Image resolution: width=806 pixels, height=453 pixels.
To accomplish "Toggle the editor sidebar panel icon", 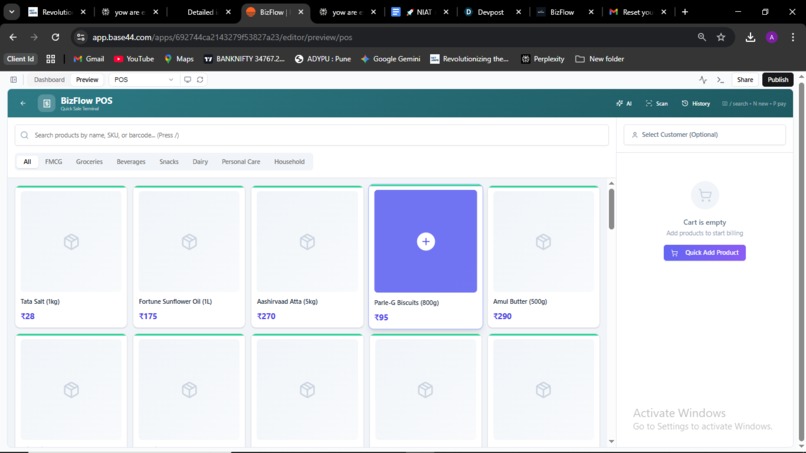I will [x=13, y=80].
